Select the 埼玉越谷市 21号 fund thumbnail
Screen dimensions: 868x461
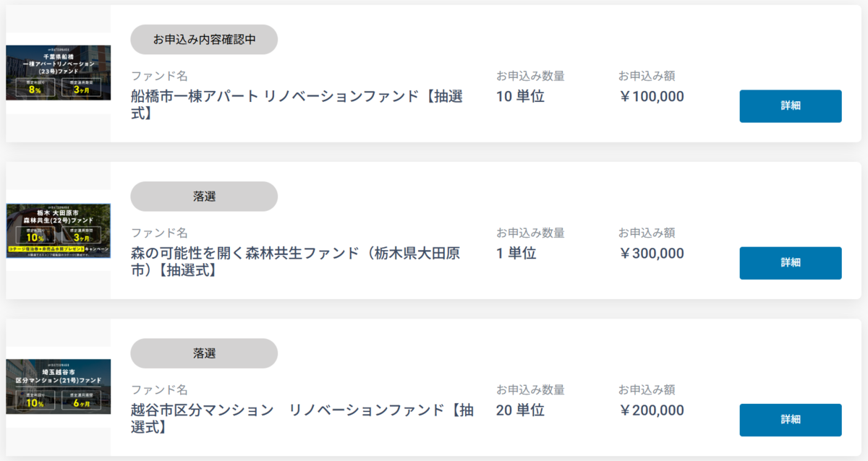pos(59,387)
